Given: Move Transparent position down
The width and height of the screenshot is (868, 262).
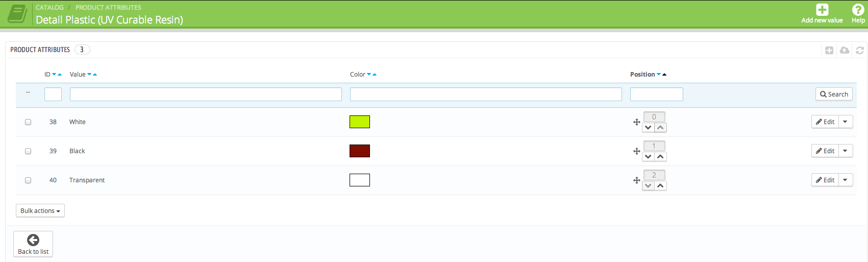Looking at the screenshot, I should 648,186.
